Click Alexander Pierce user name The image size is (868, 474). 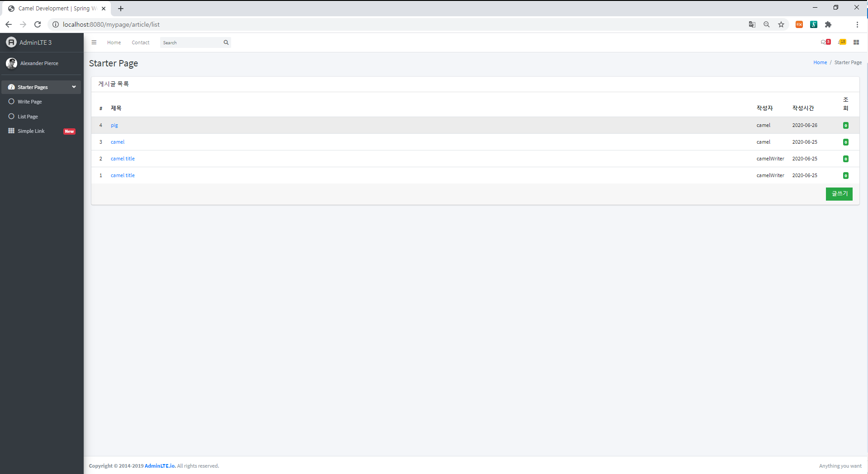(x=39, y=63)
